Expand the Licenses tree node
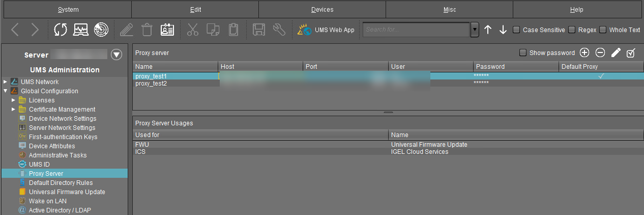This screenshot has height=215, width=644. 14,100
